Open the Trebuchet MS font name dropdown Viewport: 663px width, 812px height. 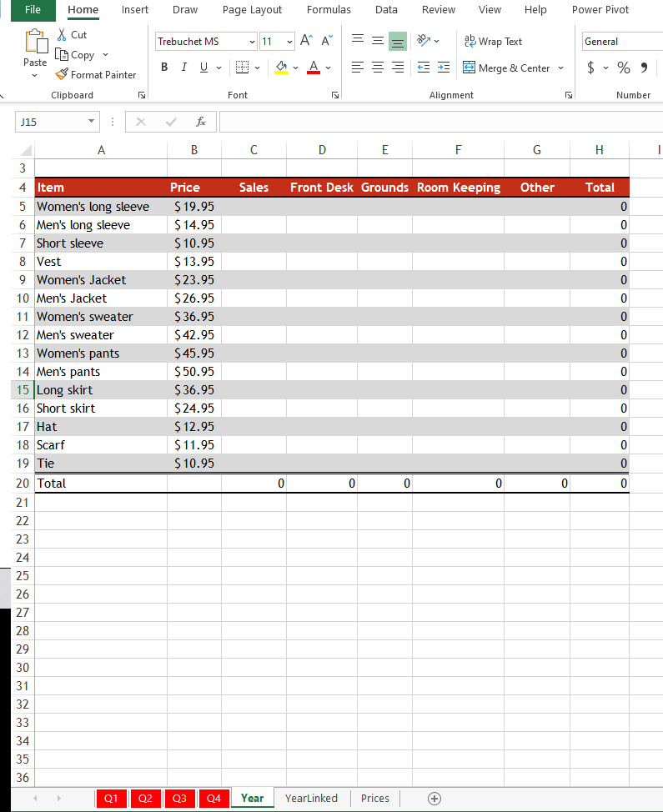(x=252, y=42)
